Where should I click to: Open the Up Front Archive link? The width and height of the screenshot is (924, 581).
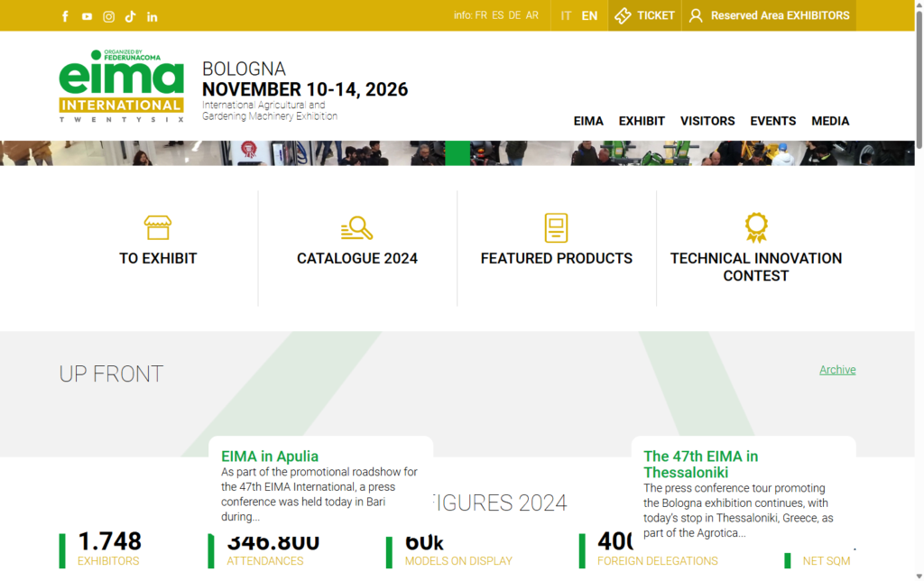837,370
